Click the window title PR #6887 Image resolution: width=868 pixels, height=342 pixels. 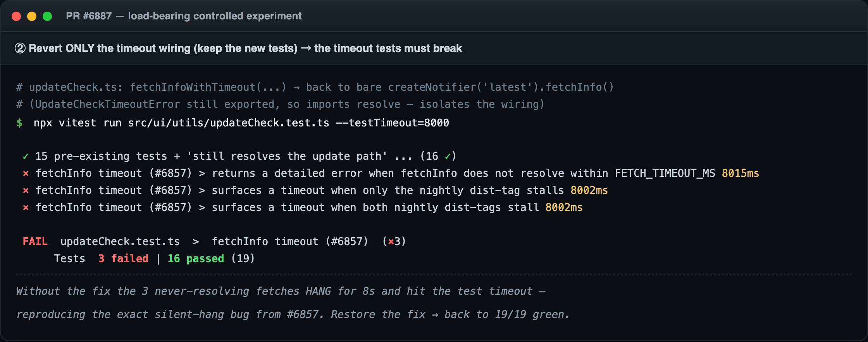[x=89, y=16]
